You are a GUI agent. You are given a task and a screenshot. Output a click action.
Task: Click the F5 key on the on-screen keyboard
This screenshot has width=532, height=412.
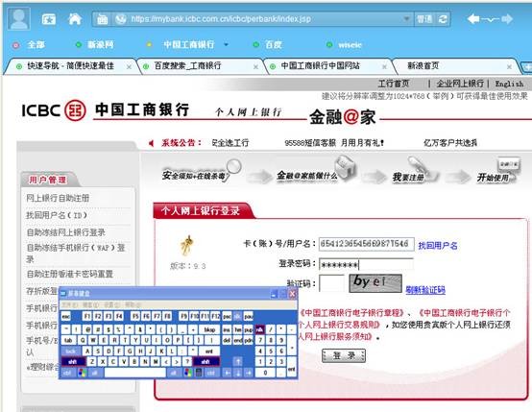click(x=135, y=316)
